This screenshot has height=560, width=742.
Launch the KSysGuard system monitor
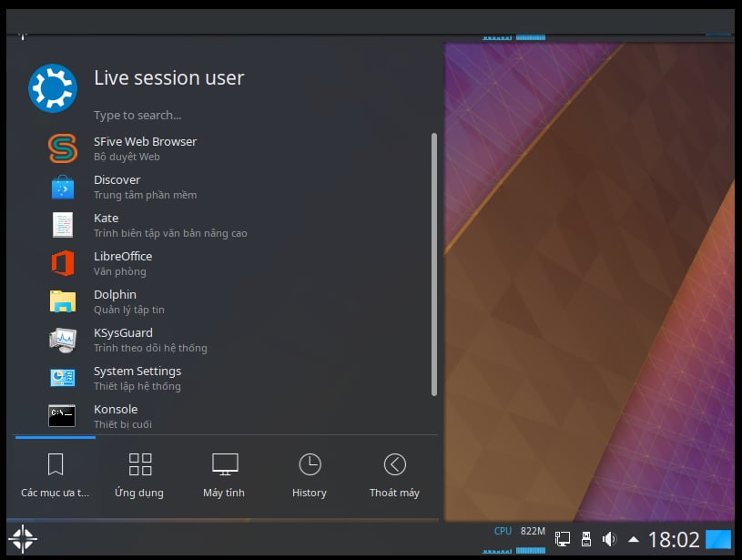point(123,340)
